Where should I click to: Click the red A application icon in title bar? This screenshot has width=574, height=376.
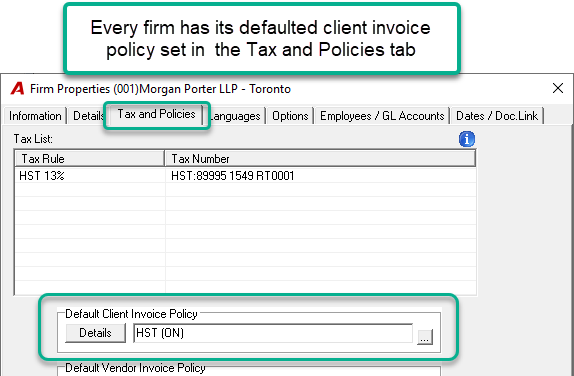[17, 89]
